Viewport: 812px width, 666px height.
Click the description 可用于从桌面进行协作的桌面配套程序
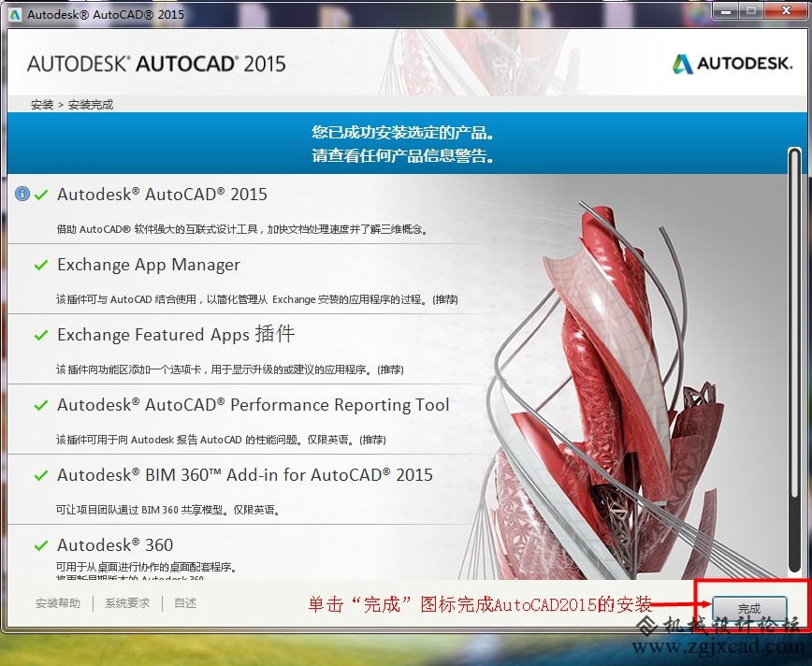147,567
